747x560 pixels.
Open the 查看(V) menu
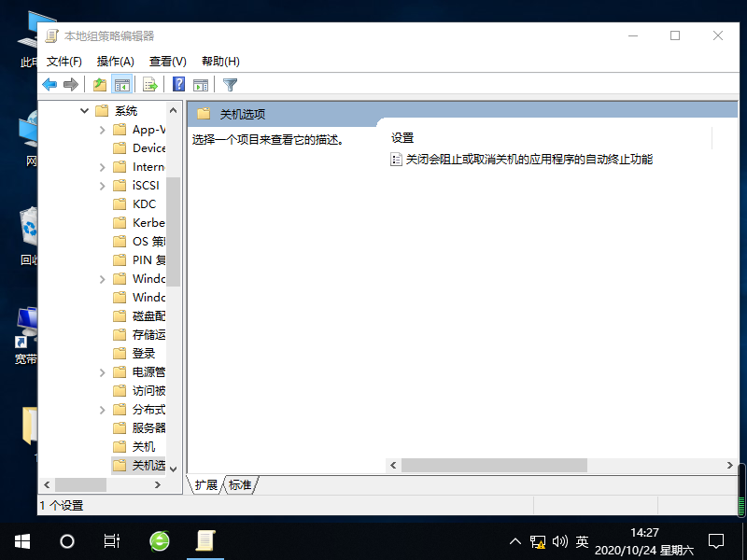click(x=167, y=61)
